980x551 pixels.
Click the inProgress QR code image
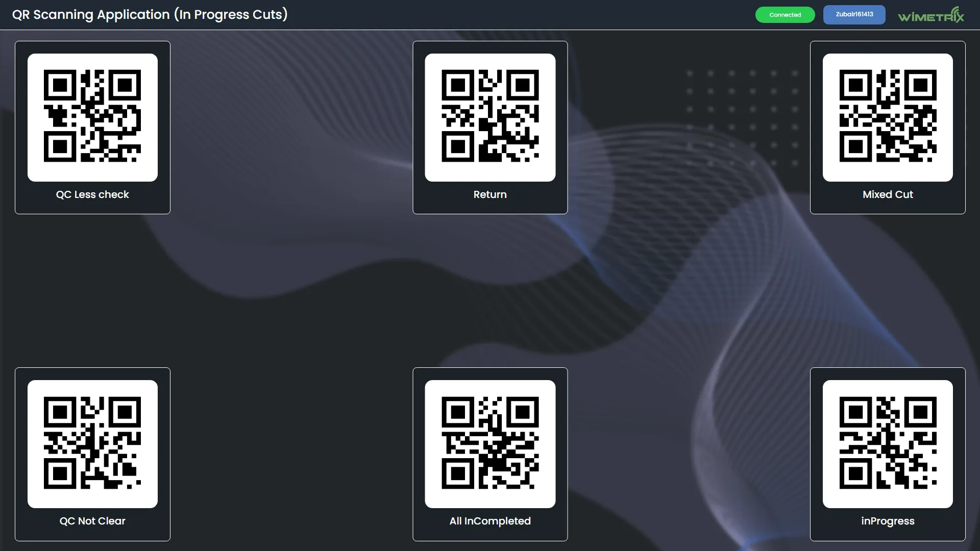pyautogui.click(x=888, y=443)
